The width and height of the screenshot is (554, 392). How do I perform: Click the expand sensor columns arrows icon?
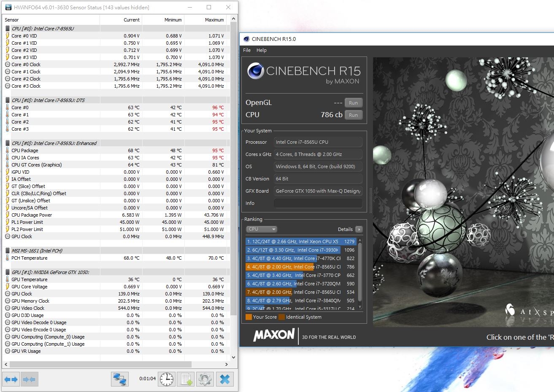(11, 379)
